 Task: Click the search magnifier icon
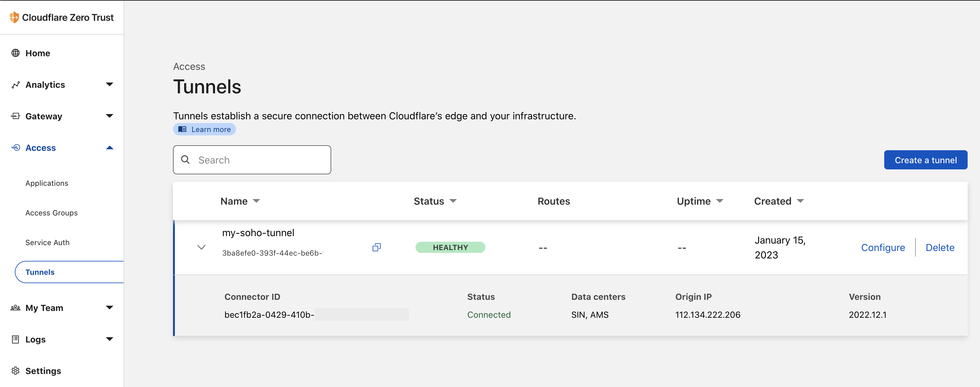[185, 159]
